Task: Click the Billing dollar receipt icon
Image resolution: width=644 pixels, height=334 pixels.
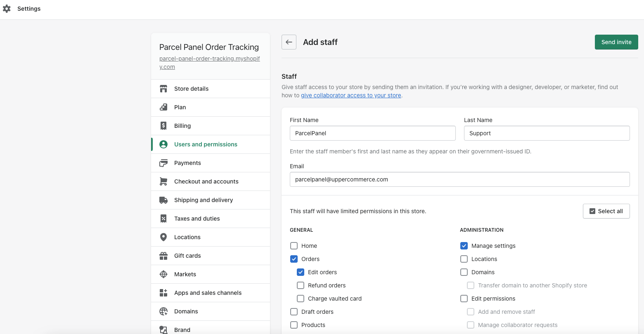Action: coord(163,126)
